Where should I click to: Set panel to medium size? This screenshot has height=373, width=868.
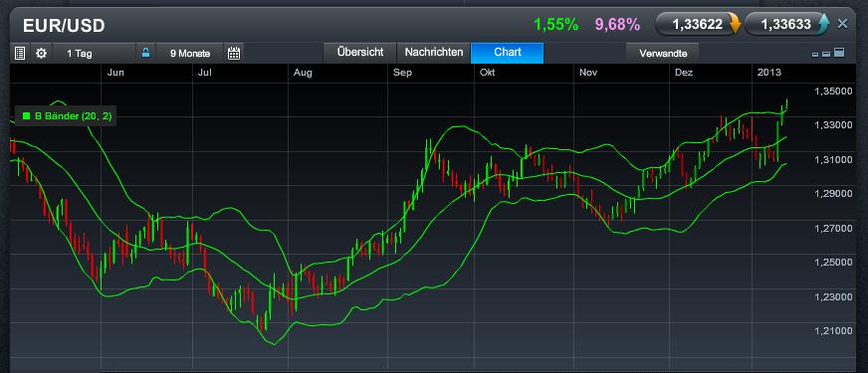pos(825,54)
